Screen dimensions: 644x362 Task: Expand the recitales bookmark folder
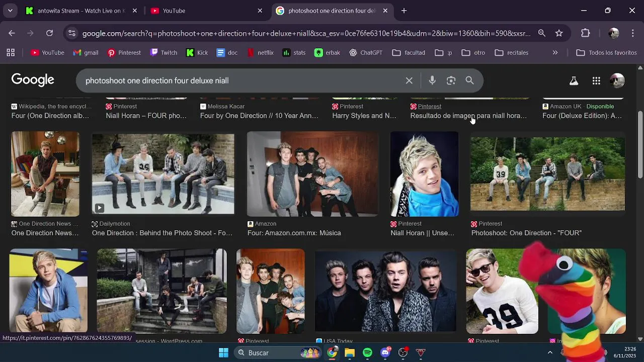pos(512,53)
